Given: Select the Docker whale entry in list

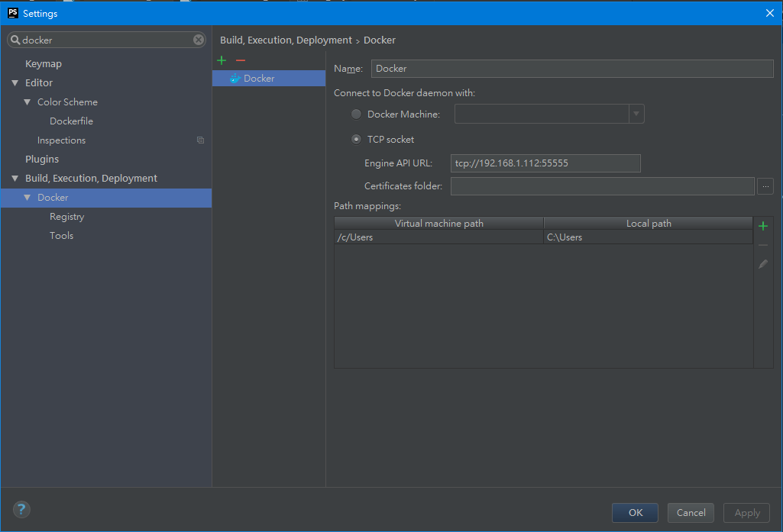Looking at the screenshot, I should [x=259, y=79].
